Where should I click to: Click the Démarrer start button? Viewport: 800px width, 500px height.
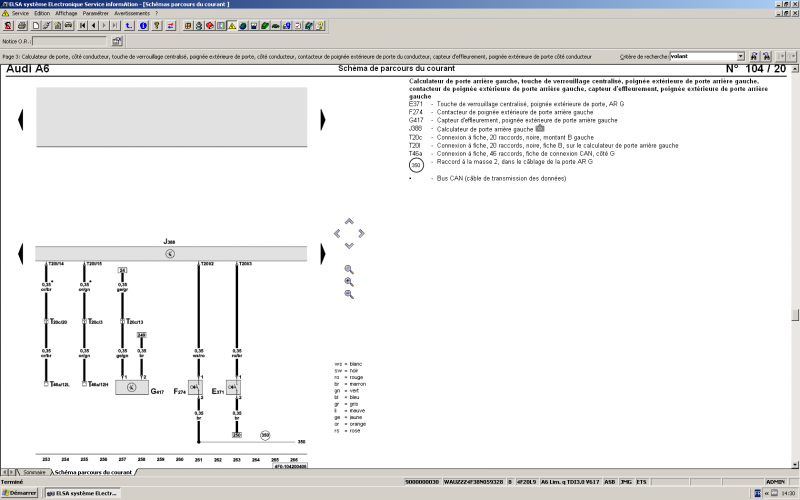click(x=19, y=493)
